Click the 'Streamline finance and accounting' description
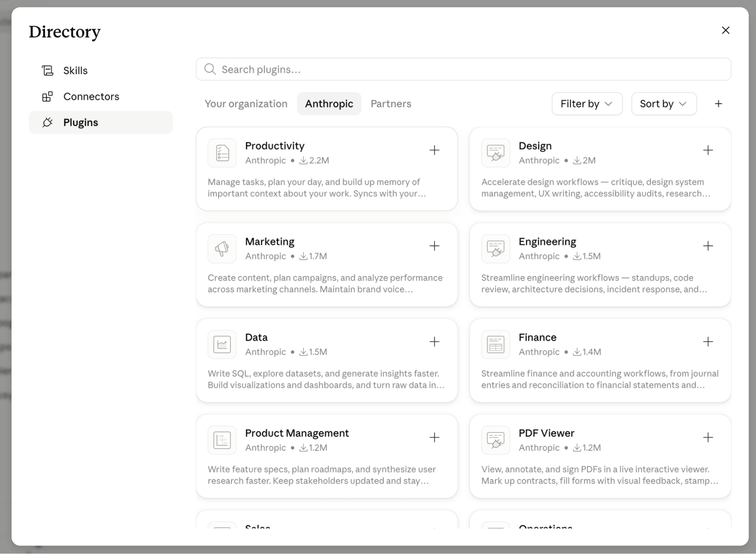This screenshot has width=756, height=554. click(x=600, y=379)
